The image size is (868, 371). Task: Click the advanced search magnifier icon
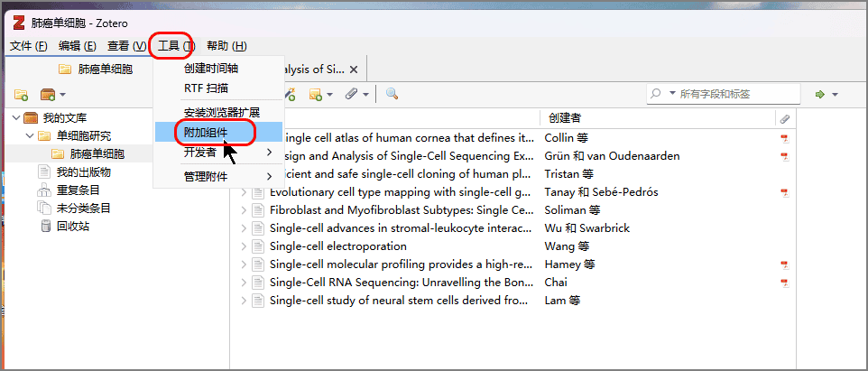[x=392, y=94]
